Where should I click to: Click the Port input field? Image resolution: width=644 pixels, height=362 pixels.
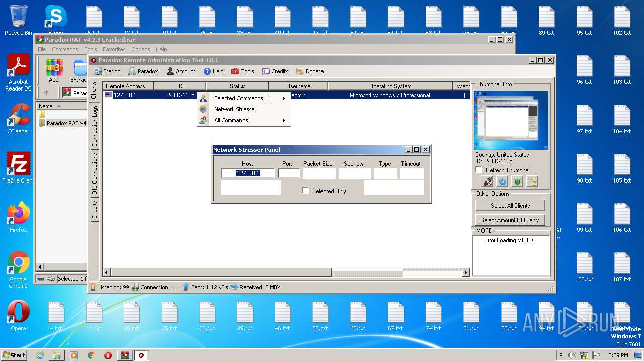pos(288,173)
